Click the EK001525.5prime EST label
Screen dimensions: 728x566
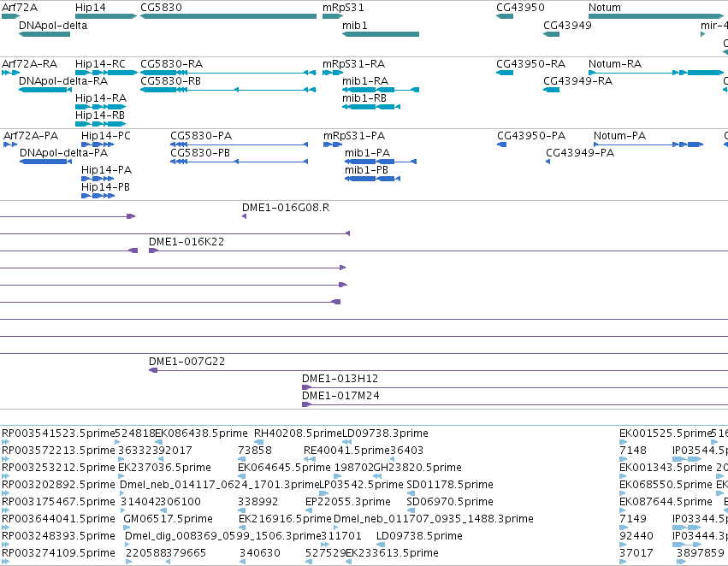[x=666, y=433]
